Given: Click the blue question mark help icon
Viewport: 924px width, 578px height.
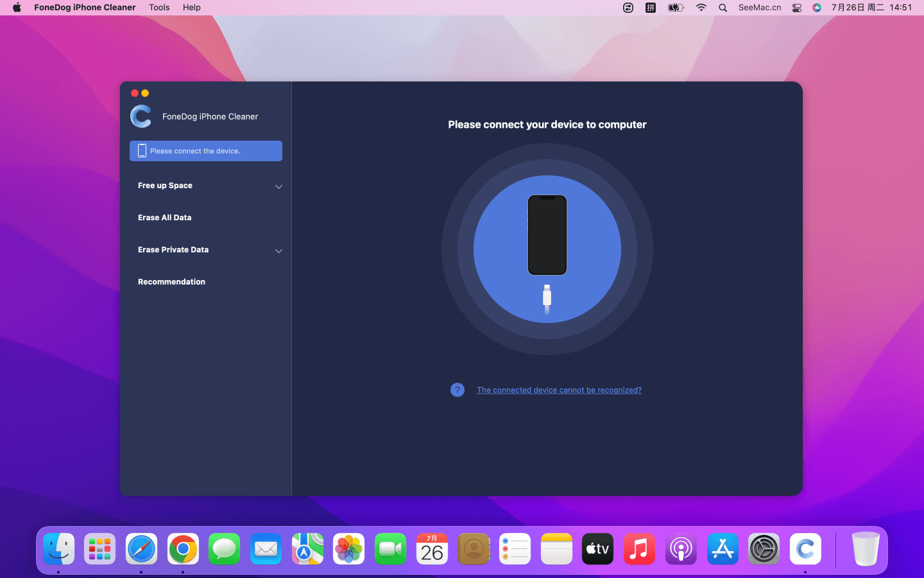Looking at the screenshot, I should click(x=458, y=390).
